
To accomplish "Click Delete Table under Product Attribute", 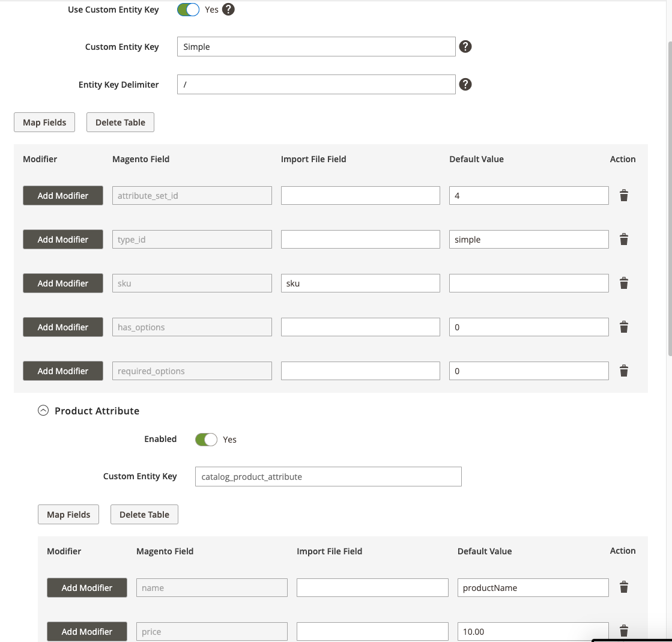I will point(144,515).
